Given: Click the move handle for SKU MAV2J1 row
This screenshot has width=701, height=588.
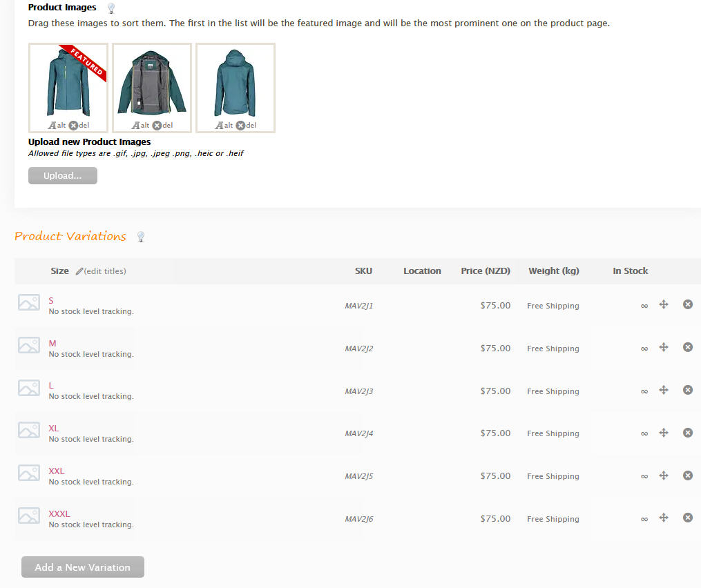Looking at the screenshot, I should [x=664, y=305].
